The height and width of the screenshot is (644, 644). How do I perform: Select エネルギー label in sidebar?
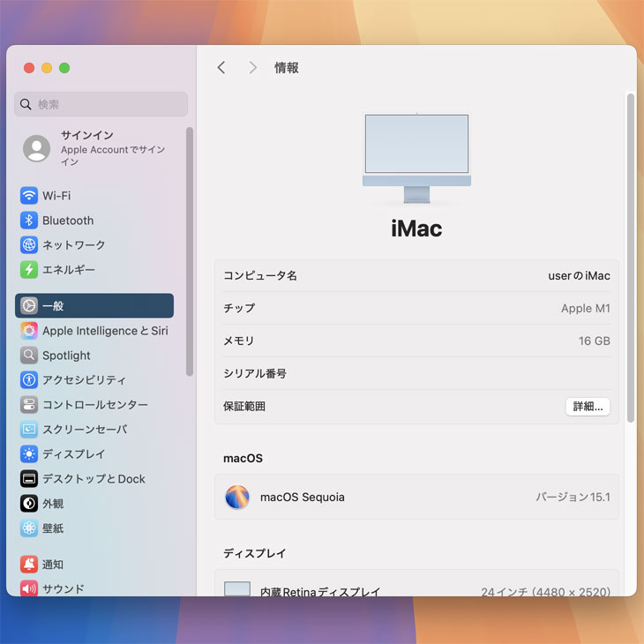click(69, 270)
